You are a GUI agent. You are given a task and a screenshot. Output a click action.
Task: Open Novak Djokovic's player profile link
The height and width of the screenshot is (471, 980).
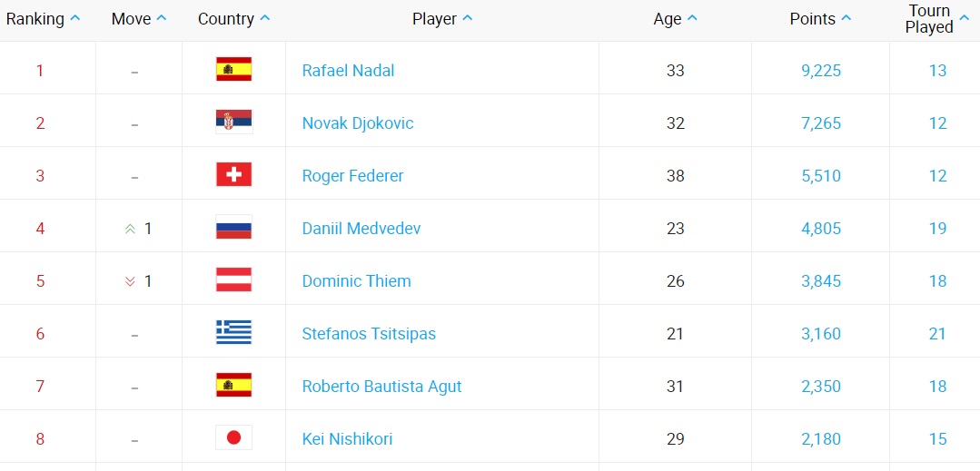point(358,123)
